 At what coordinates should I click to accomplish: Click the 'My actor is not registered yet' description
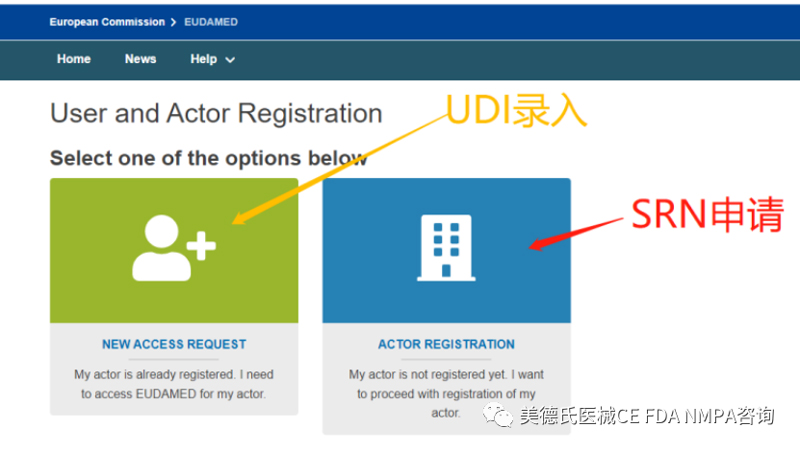(446, 393)
